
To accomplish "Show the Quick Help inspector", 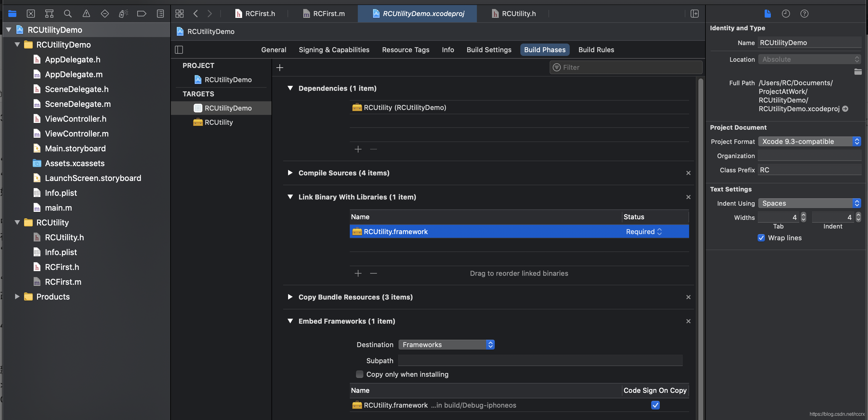I will tap(804, 14).
